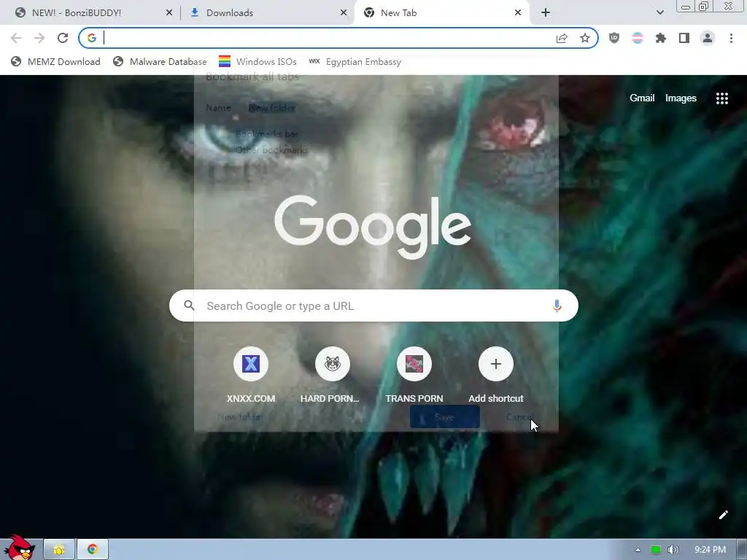Close the BonziBUDDY tab
Viewport: 747px width, 560px height.
pos(169,13)
